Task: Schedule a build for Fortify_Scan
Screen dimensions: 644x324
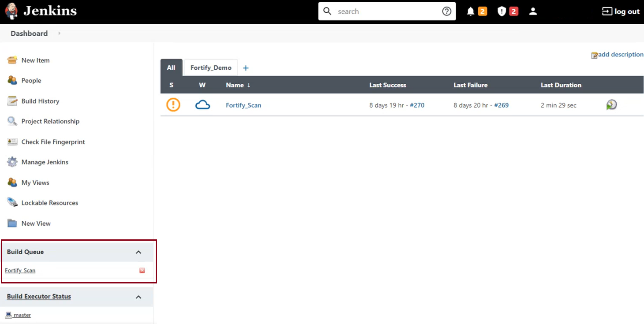Action: 611,105
